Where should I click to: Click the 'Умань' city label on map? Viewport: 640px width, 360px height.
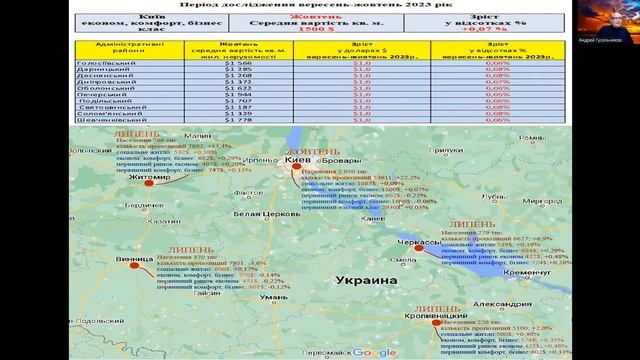tap(274, 298)
